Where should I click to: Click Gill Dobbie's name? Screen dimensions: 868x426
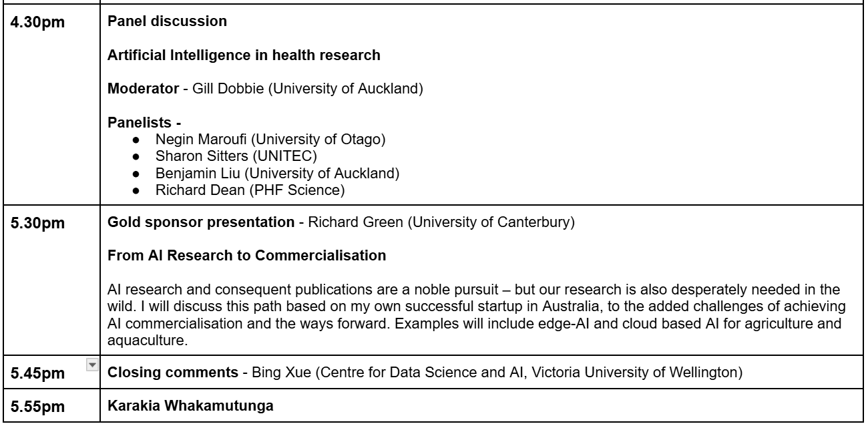228,89
